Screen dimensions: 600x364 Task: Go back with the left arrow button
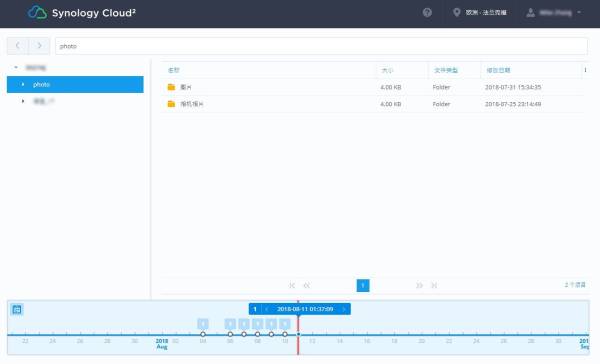[18, 46]
